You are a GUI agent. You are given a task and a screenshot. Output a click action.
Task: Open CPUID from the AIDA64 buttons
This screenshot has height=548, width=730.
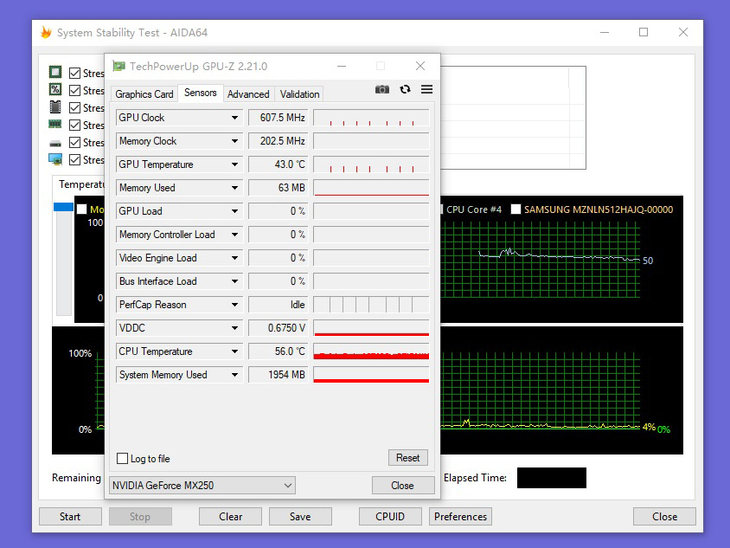coord(390,516)
